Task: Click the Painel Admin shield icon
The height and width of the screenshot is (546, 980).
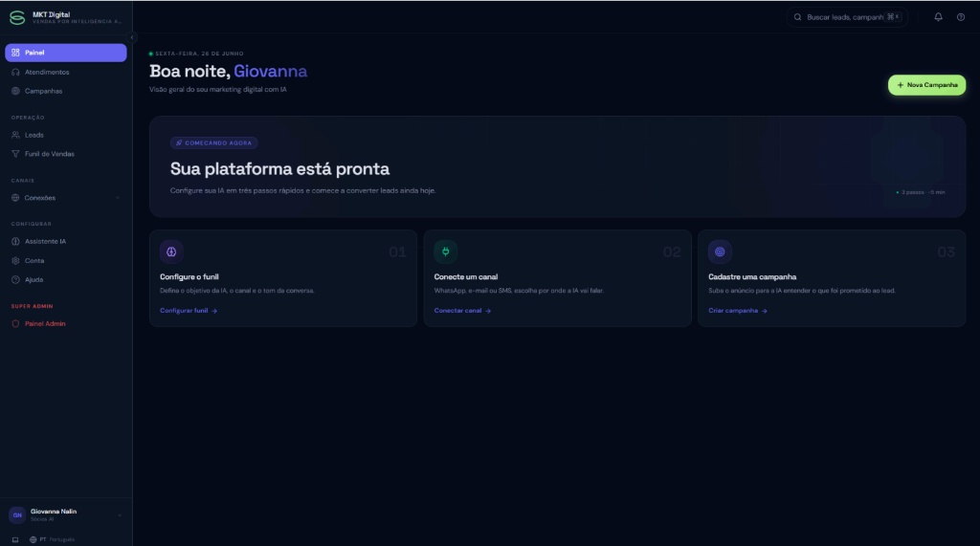Action: pos(15,323)
